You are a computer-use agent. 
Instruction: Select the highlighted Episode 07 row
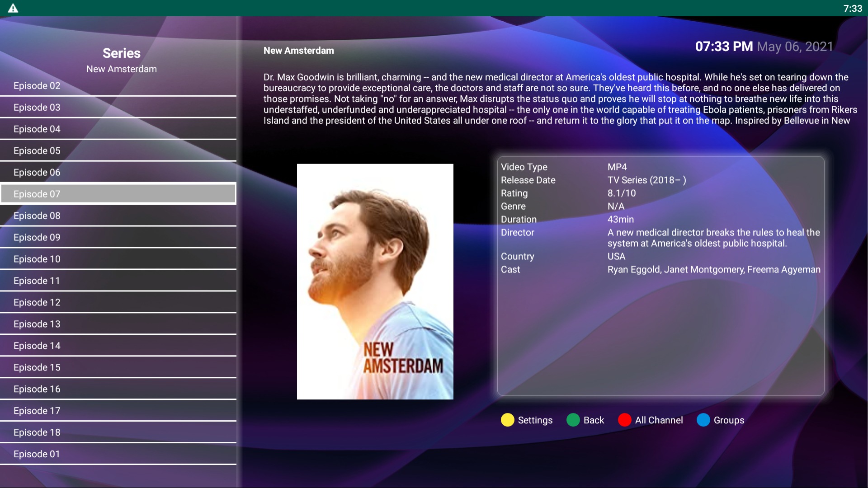point(118,194)
